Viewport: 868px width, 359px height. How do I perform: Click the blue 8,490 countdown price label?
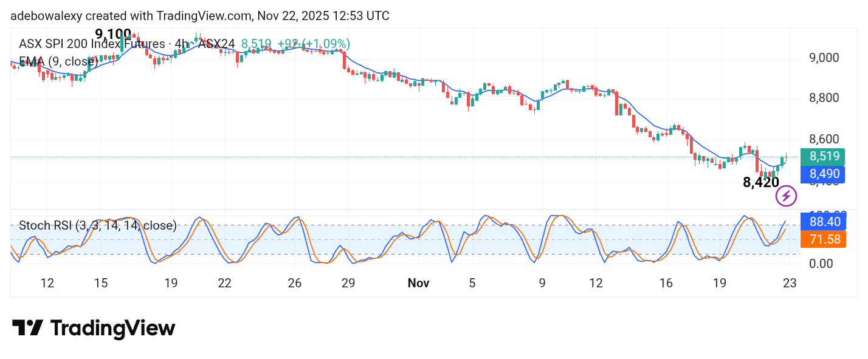[x=824, y=174]
